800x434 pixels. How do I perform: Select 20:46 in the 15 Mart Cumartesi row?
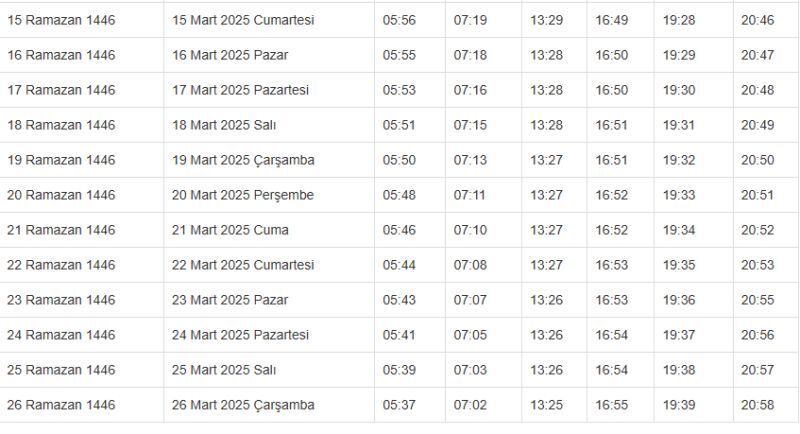pos(758,20)
